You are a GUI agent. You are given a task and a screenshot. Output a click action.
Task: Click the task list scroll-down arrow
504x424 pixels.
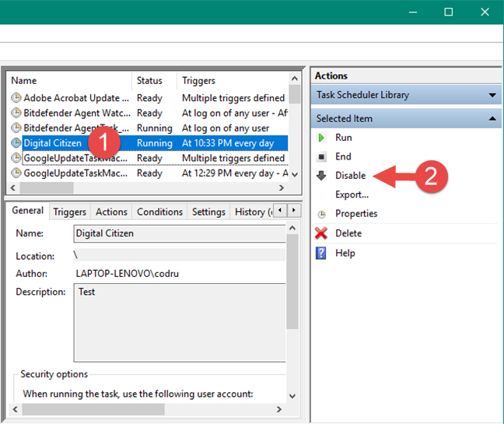(294, 175)
